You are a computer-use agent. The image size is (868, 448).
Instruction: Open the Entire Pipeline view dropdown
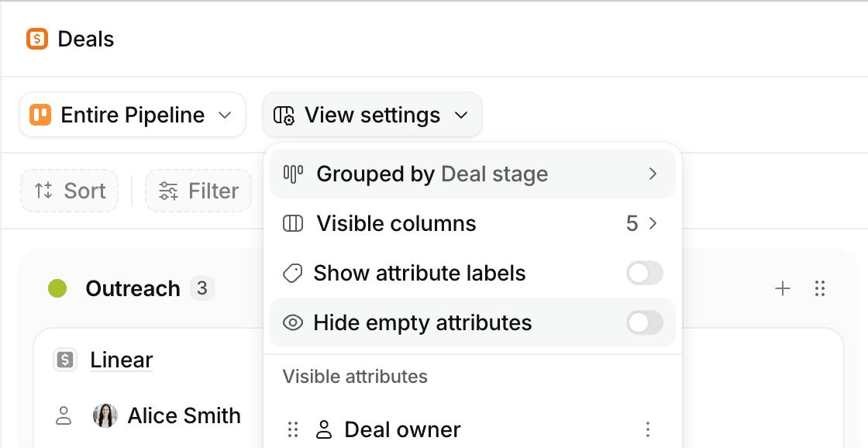tap(133, 115)
